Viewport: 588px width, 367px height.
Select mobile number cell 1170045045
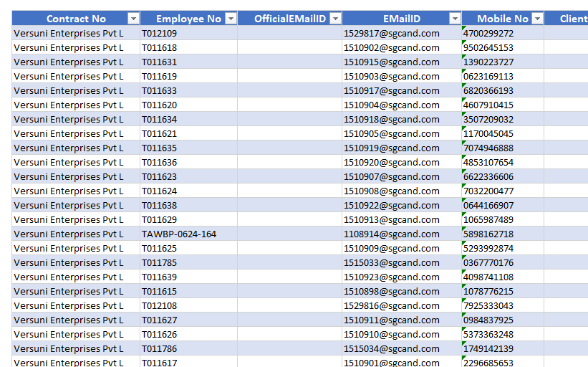coord(503,133)
